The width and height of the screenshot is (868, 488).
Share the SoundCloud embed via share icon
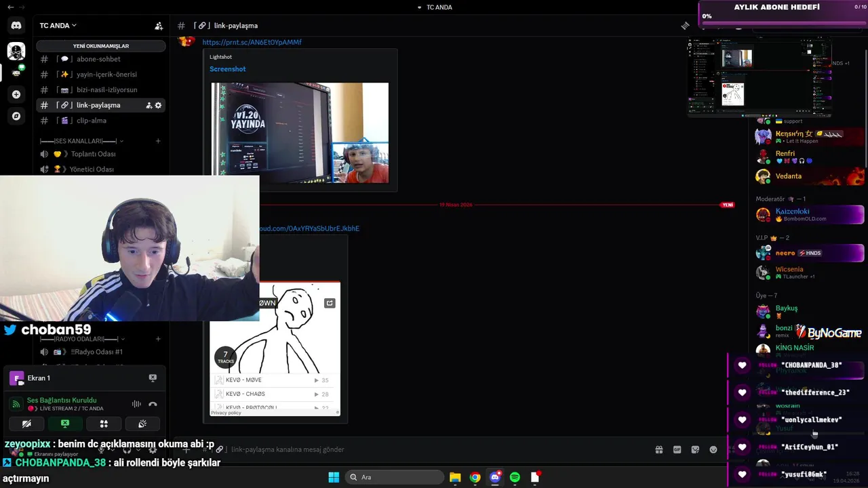coord(330,303)
